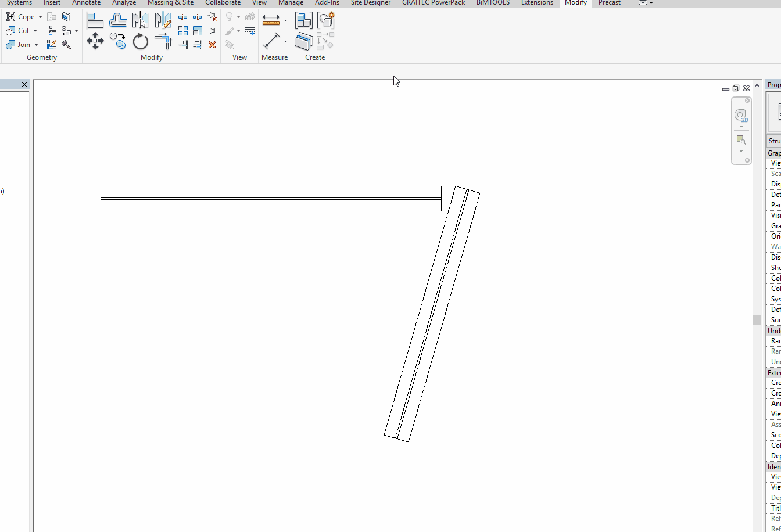Click the Create Parts tool
781x532 pixels.
click(x=302, y=41)
